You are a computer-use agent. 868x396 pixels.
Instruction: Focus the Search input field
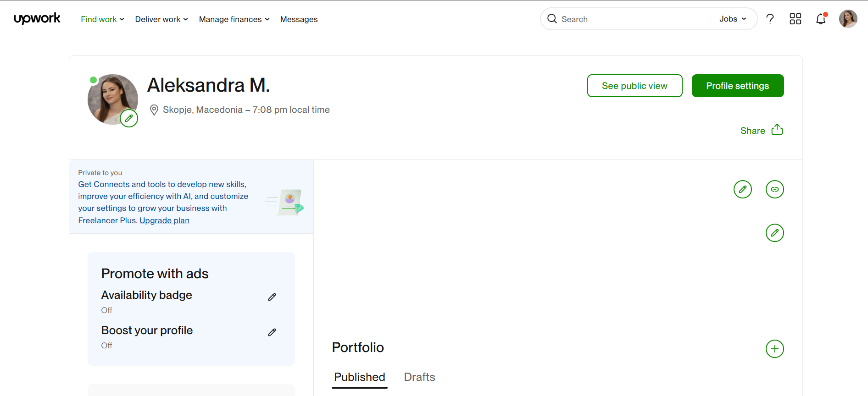pyautogui.click(x=633, y=19)
